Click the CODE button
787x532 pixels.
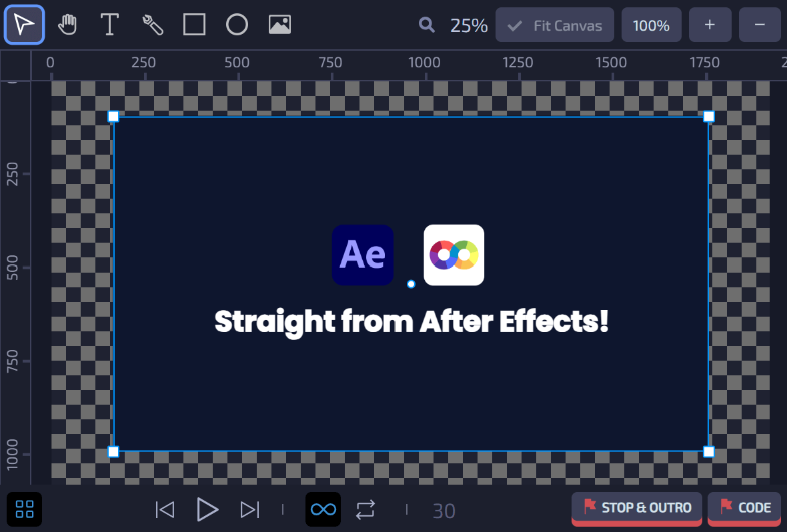(x=744, y=509)
